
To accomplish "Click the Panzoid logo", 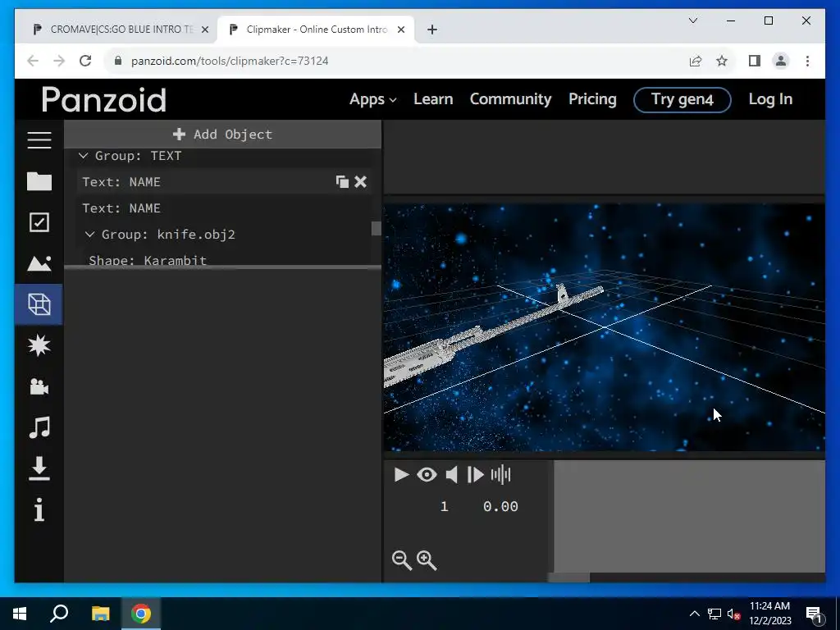I will [x=104, y=99].
